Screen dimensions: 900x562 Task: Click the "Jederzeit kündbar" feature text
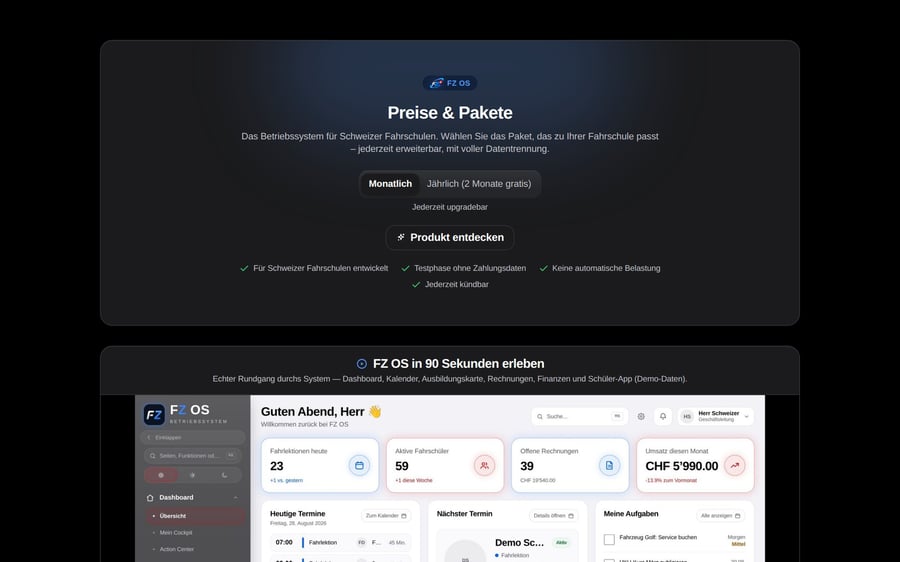457,284
